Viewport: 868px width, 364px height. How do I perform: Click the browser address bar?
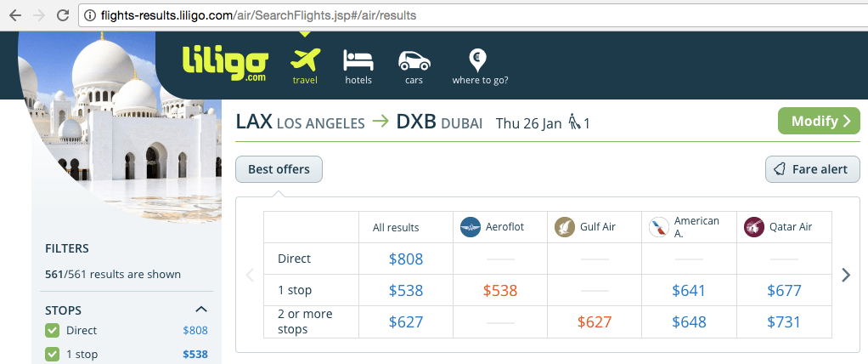(x=471, y=15)
